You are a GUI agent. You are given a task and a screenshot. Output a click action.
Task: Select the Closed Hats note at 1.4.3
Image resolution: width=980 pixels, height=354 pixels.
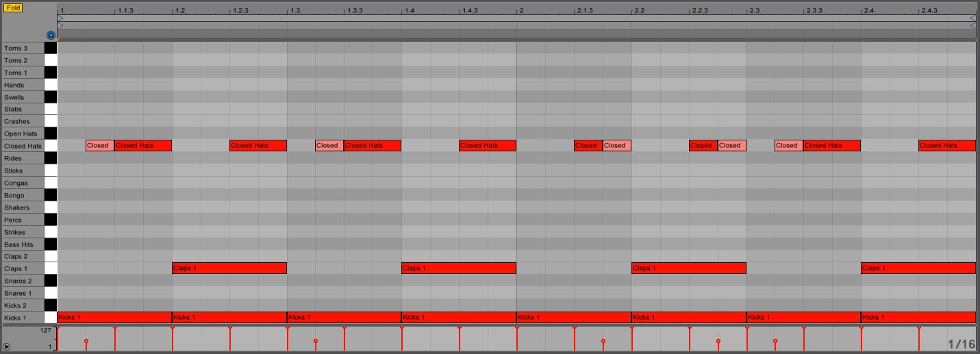[488, 145]
